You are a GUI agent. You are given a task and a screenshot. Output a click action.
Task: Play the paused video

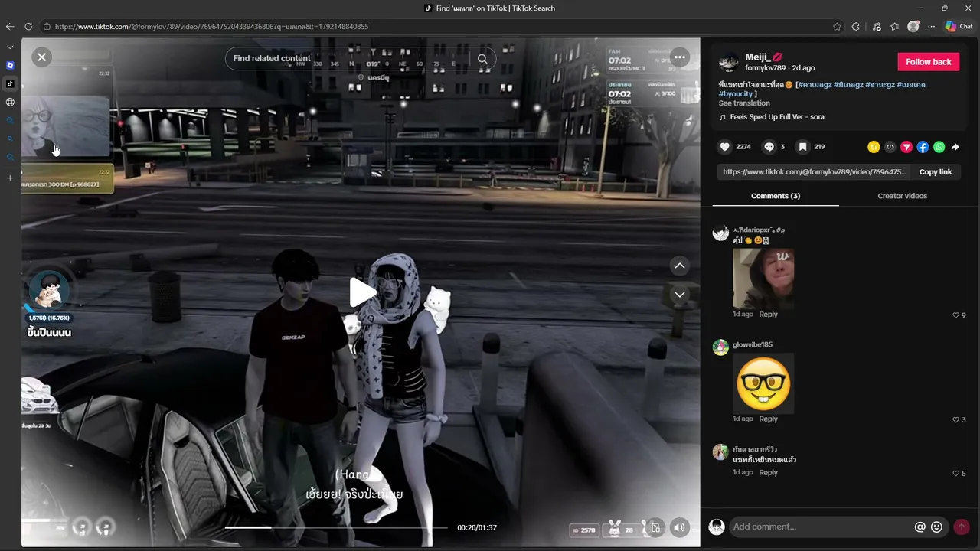pyautogui.click(x=362, y=292)
